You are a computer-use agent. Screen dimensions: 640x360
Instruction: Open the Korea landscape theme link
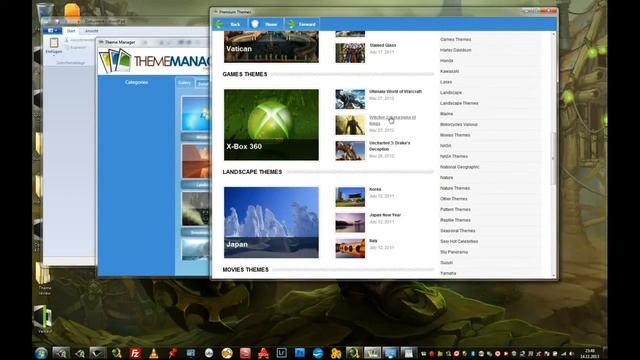(375, 189)
